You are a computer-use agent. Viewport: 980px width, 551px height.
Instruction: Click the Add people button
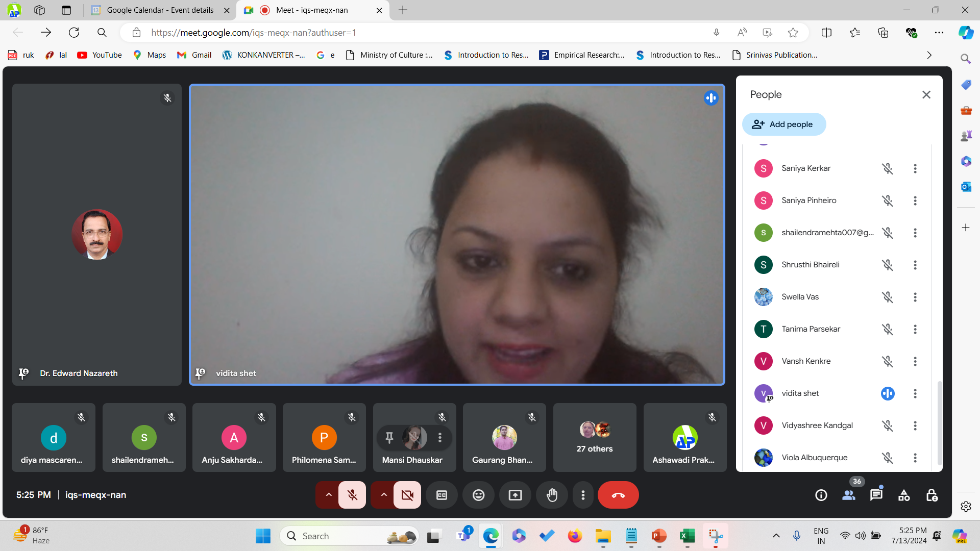point(783,124)
